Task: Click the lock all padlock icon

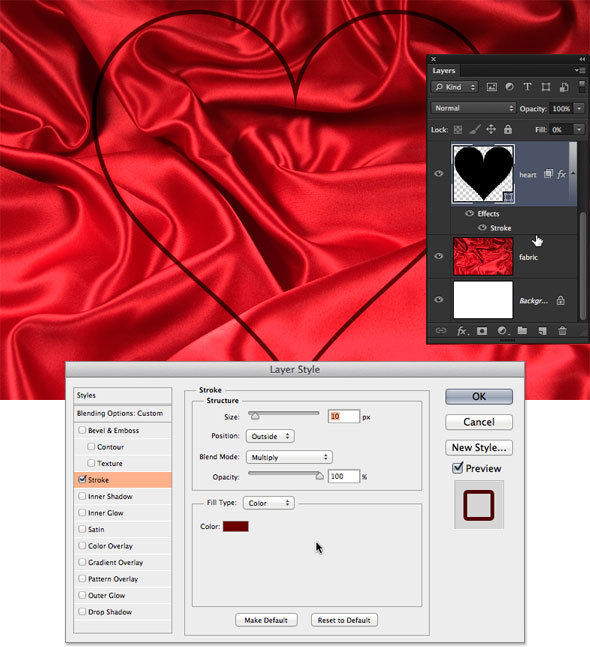Action: pos(508,130)
